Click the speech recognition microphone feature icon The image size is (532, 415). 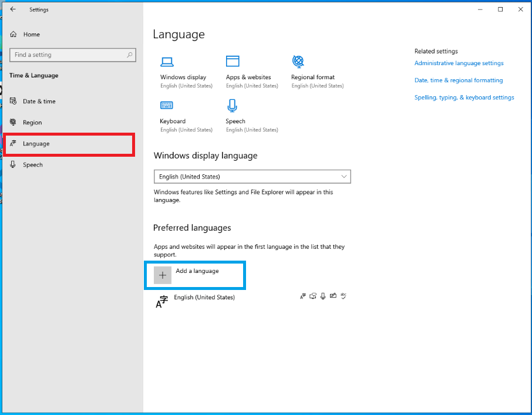click(x=323, y=296)
